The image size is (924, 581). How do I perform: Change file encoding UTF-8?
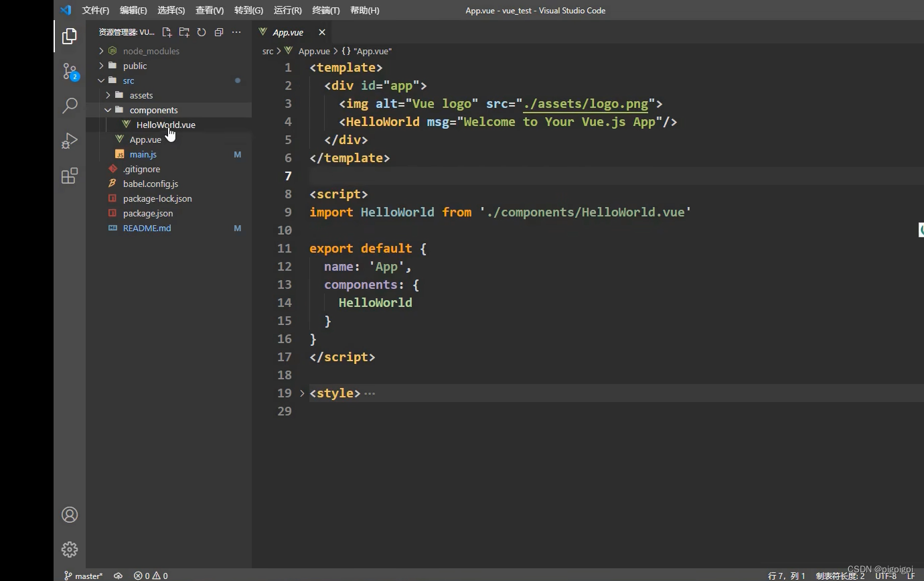tap(885, 576)
